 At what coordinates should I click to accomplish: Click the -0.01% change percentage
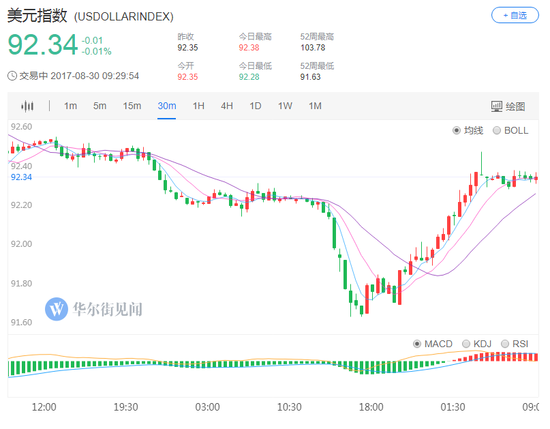click(x=96, y=52)
